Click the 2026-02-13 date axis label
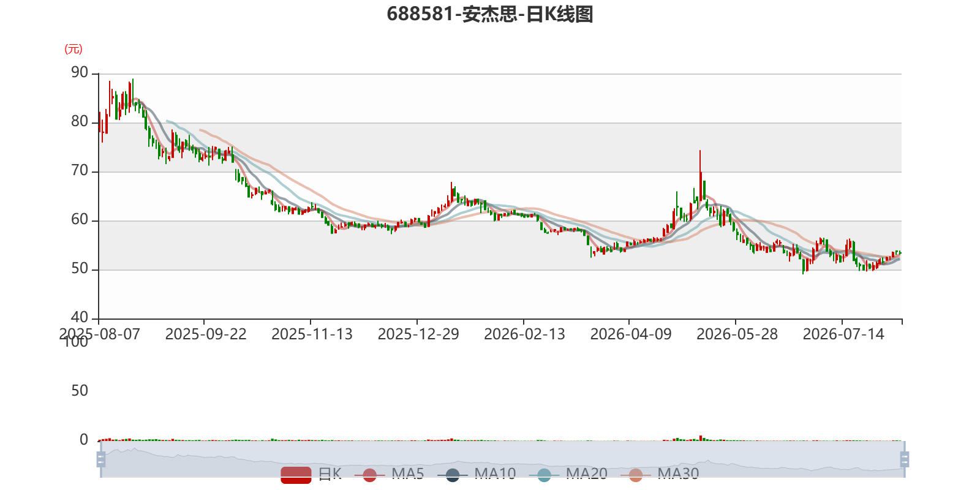The height and width of the screenshot is (490, 980). [x=524, y=334]
